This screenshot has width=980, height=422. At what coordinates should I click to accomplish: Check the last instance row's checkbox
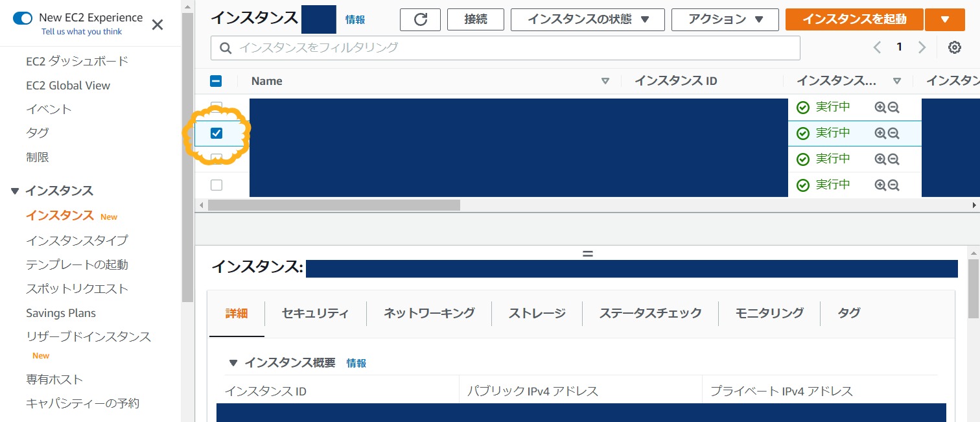(216, 185)
